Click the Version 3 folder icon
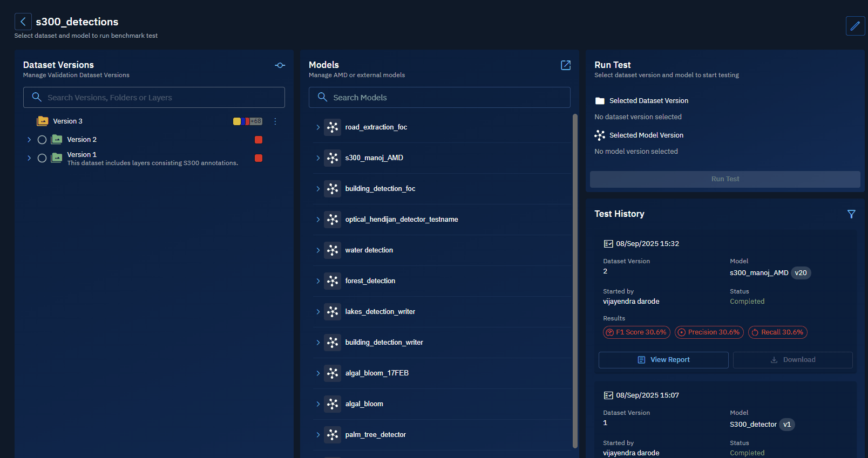 click(x=43, y=121)
